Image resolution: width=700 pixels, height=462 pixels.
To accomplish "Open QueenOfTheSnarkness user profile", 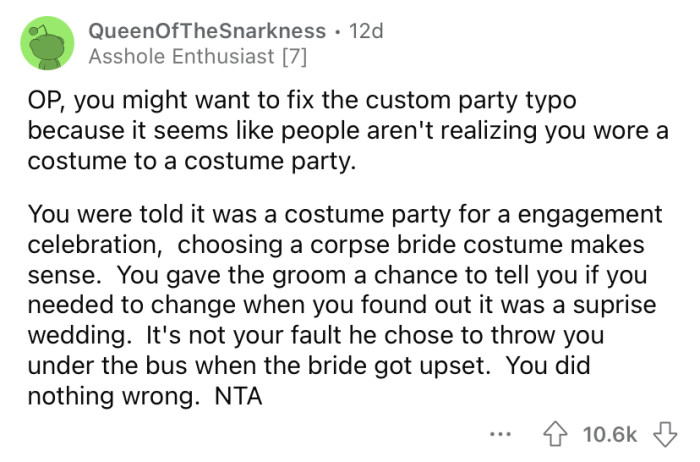I will tap(207, 31).
